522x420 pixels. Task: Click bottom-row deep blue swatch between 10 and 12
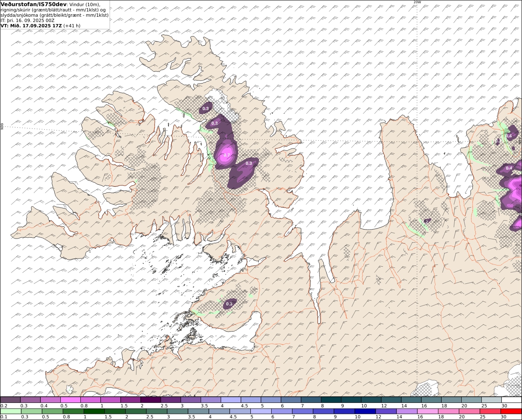(365, 411)
